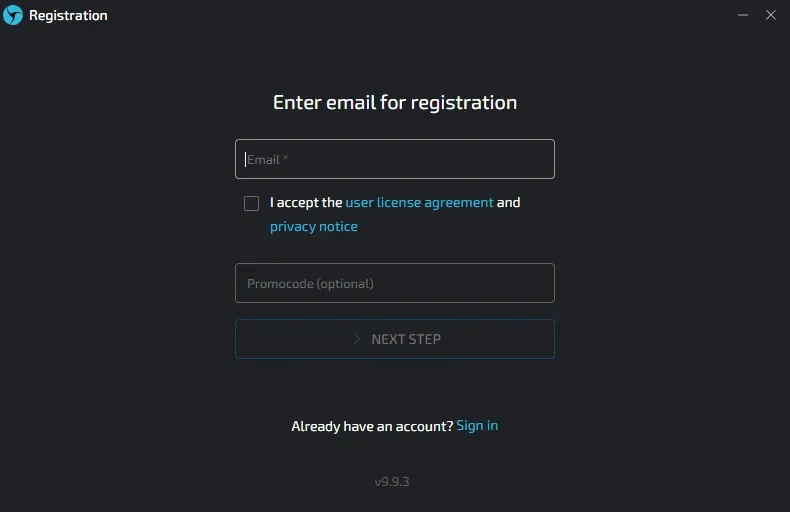Tick the accept license agreement checkbox
Screen dimensions: 790x512
point(251,203)
